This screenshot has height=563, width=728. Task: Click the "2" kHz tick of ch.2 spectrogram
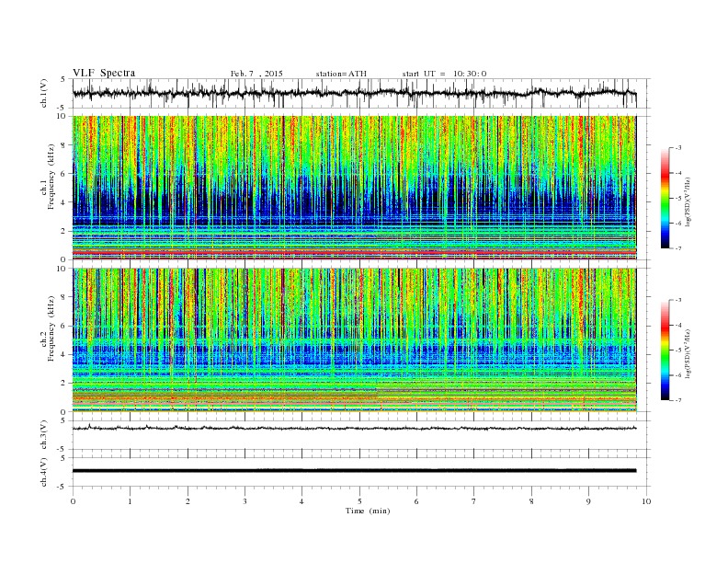click(x=64, y=383)
